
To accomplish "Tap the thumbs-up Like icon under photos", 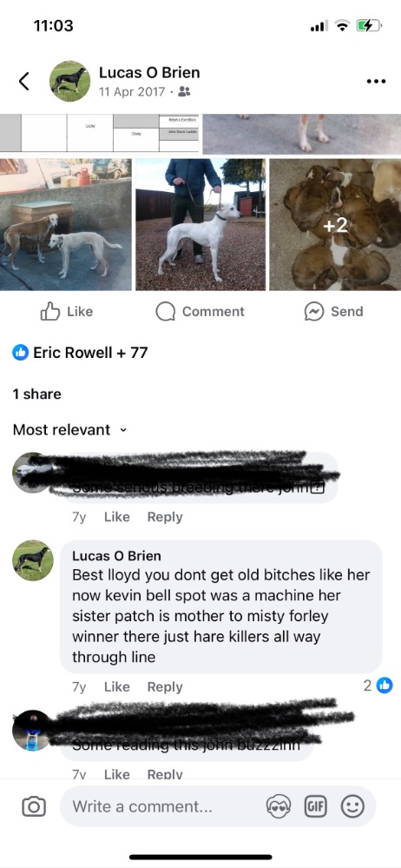I will [x=49, y=312].
